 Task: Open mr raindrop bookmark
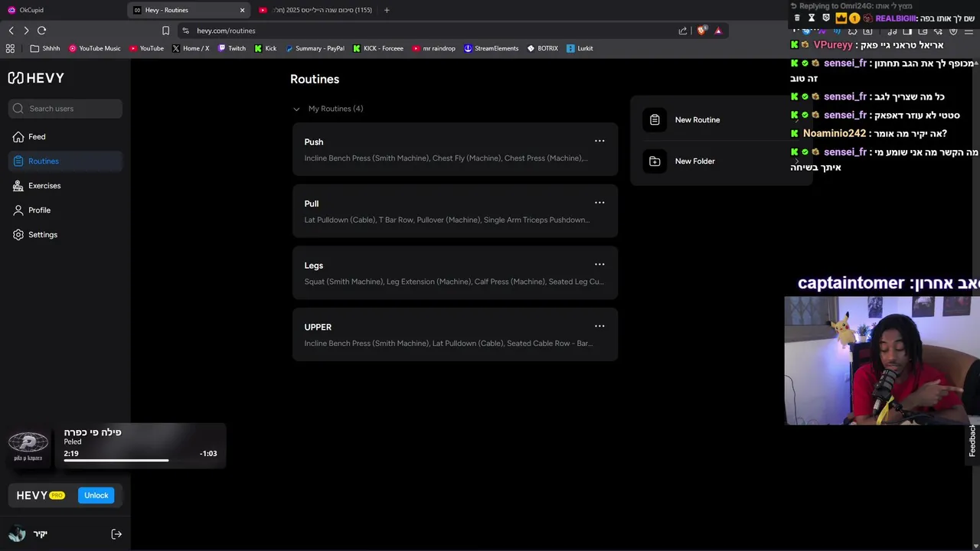434,48
